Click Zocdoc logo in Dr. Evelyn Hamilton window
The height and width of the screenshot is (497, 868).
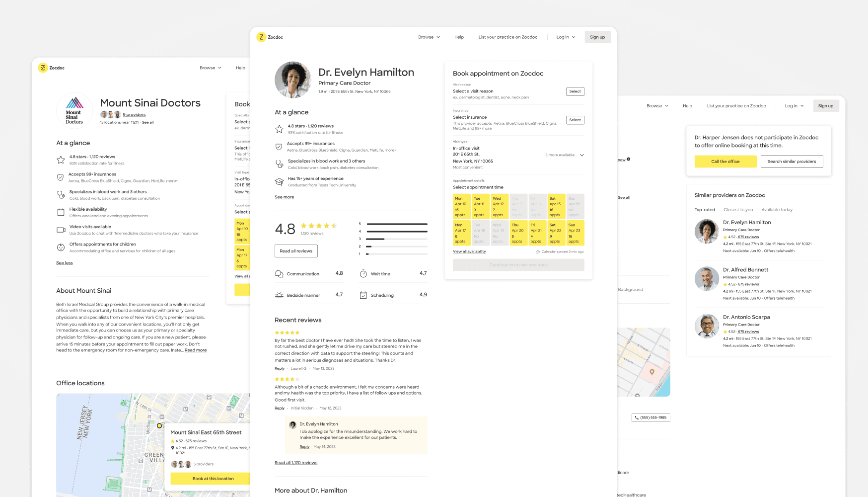[x=270, y=37]
